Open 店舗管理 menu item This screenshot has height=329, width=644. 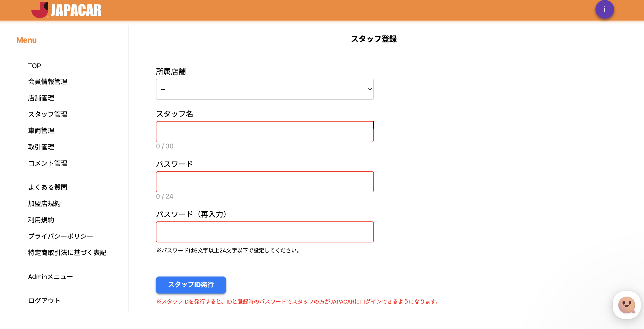(x=41, y=98)
